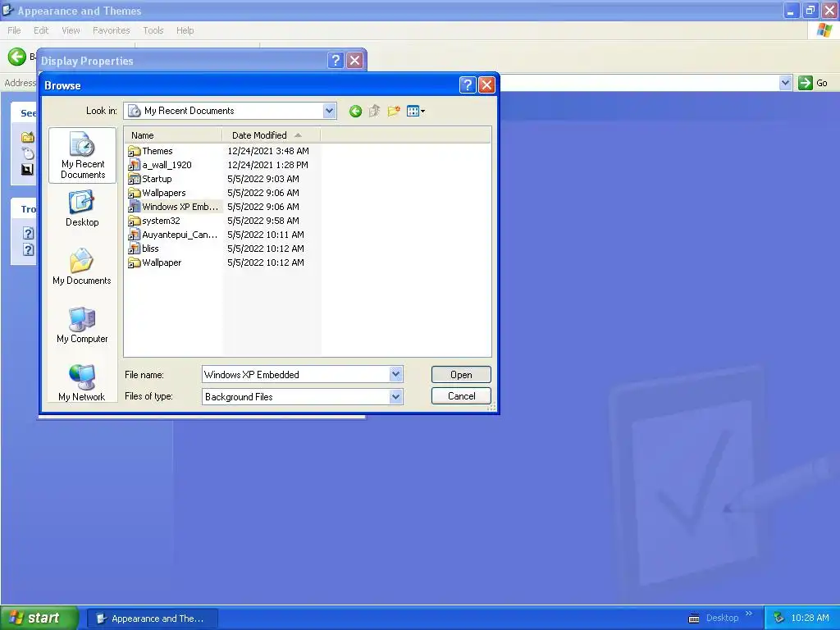Expand the Files of type dropdown

tap(395, 396)
